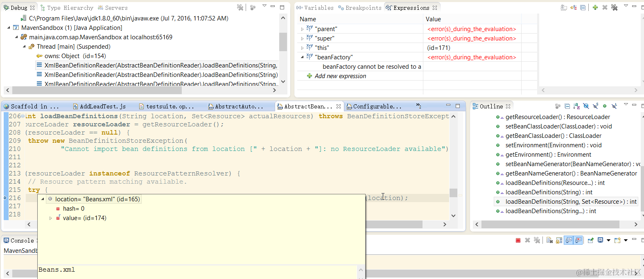
Task: Open testsuite.op... editor tab
Action: coord(166,106)
